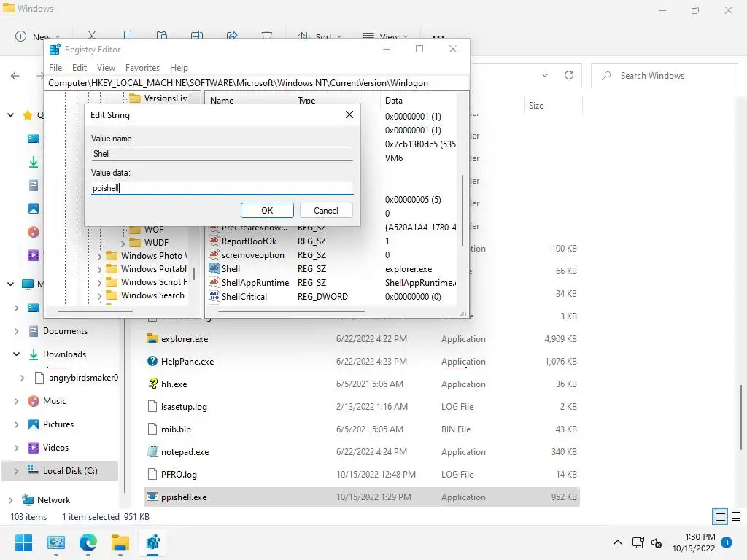Click the Value name field showing Shell
747x560 pixels.
pyautogui.click(x=222, y=154)
